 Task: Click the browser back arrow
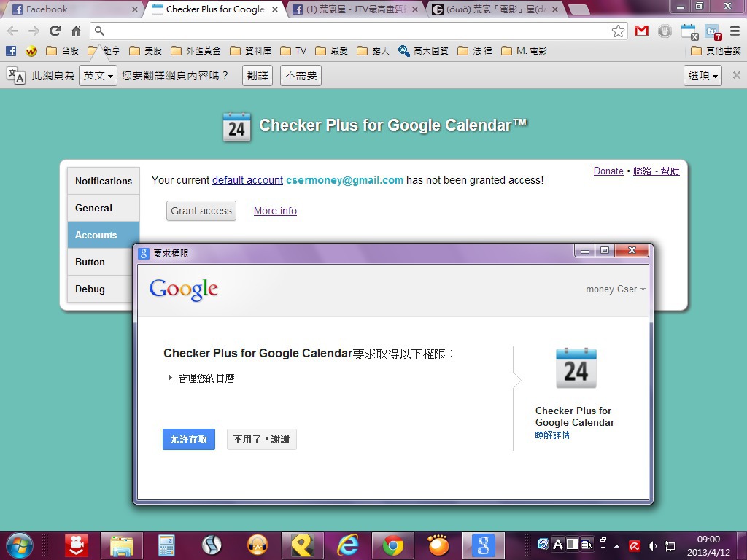click(x=13, y=31)
